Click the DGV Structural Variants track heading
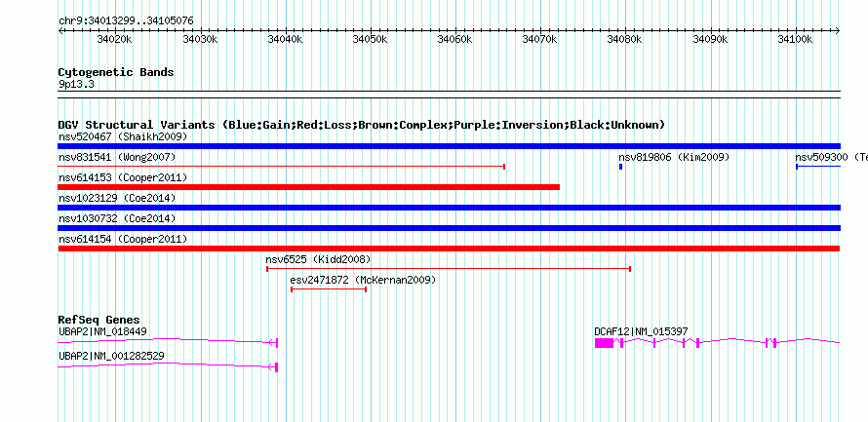 coord(362,125)
